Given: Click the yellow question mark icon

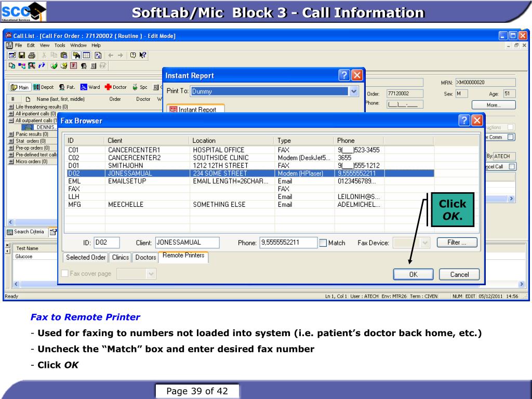Looking at the screenshot, I should [x=63, y=65].
